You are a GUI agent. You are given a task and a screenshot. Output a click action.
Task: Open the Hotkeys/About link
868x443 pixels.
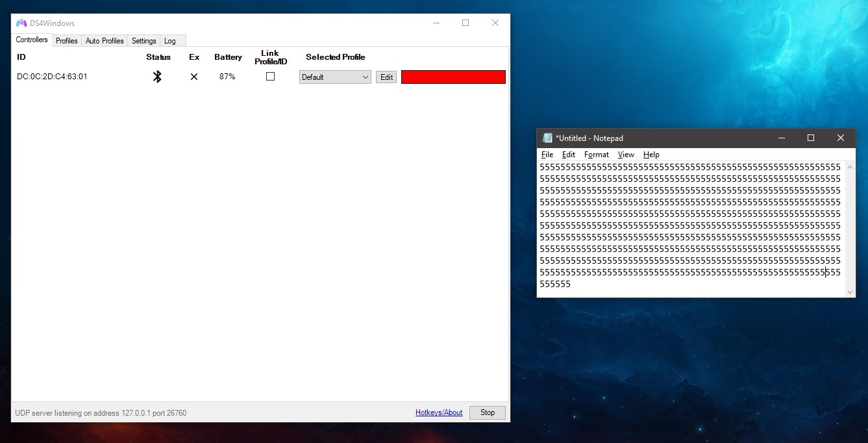[x=439, y=412]
